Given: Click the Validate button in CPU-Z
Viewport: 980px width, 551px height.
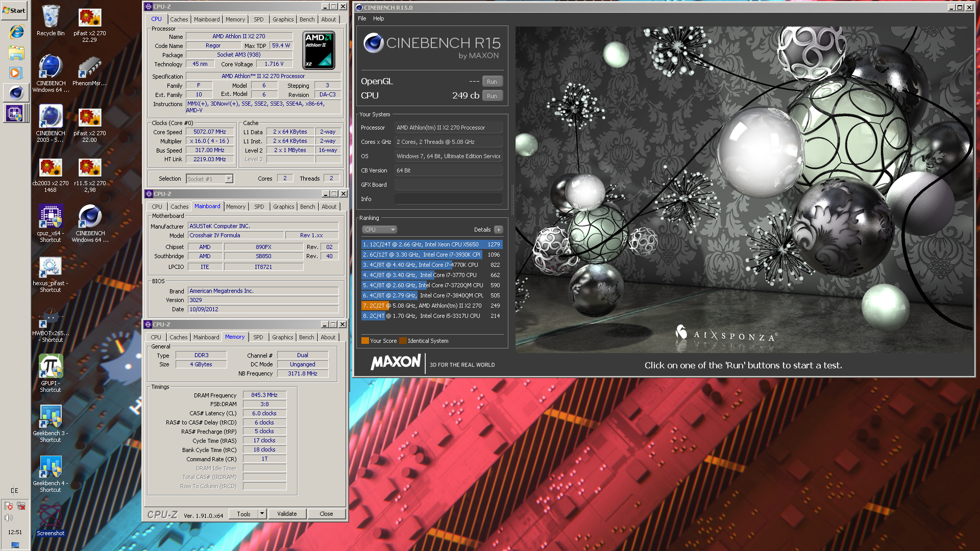Looking at the screenshot, I should point(287,514).
